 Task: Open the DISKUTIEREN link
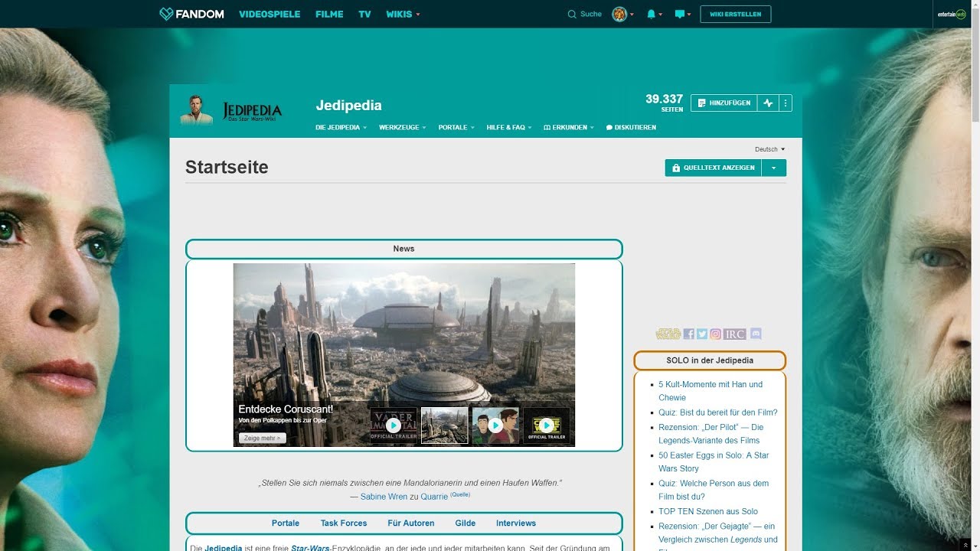click(x=631, y=127)
